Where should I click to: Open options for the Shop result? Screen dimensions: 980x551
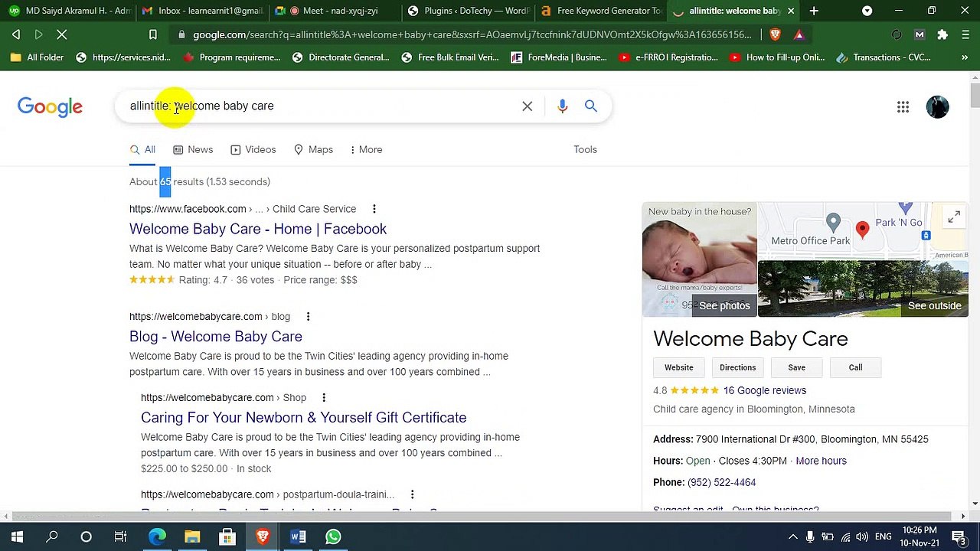pos(324,398)
